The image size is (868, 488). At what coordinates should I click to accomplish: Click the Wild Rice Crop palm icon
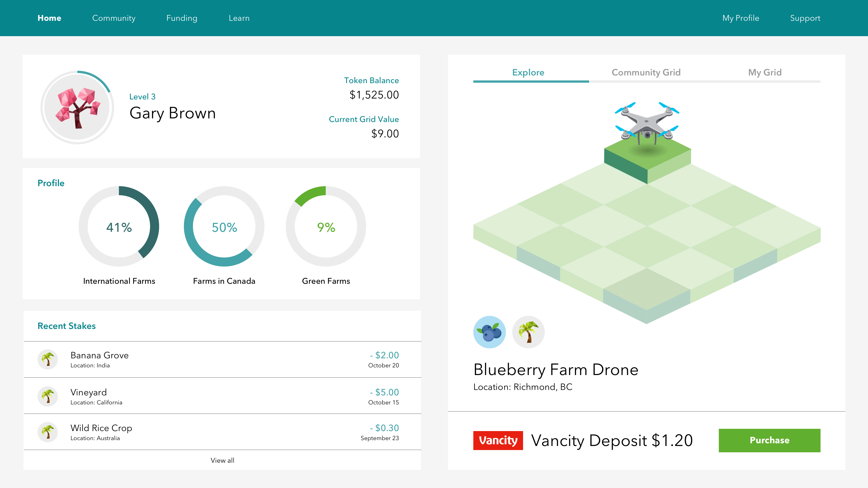pos(47,432)
